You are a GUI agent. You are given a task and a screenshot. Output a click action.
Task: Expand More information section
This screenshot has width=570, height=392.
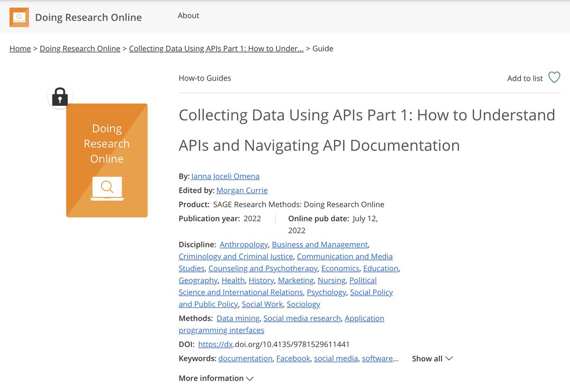[x=216, y=378]
